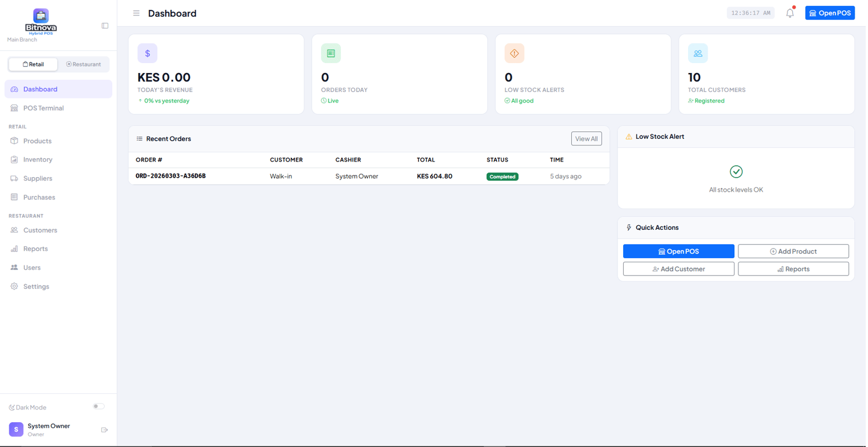Click the CASHIER column header
Viewport: 868px width, 447px height.
pyautogui.click(x=348, y=160)
